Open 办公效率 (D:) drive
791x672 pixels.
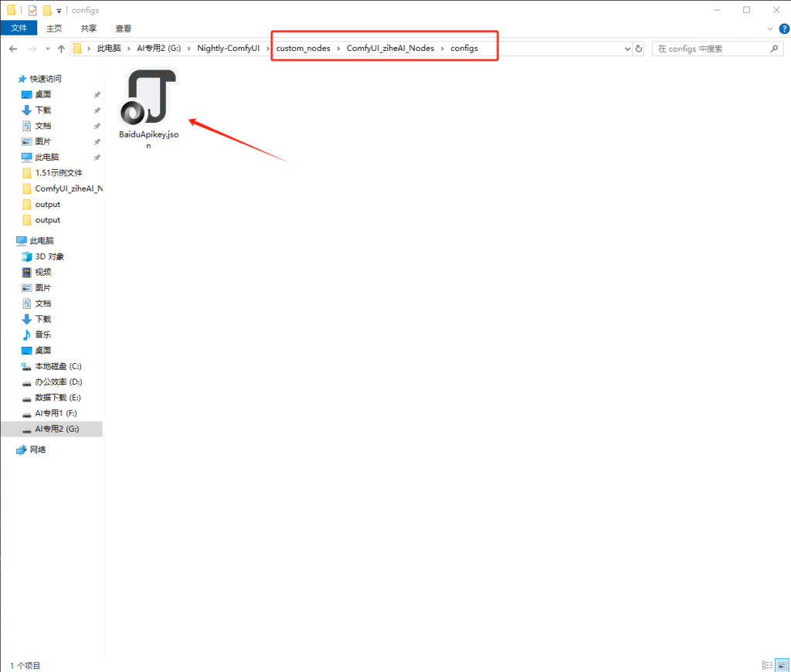pyautogui.click(x=59, y=382)
